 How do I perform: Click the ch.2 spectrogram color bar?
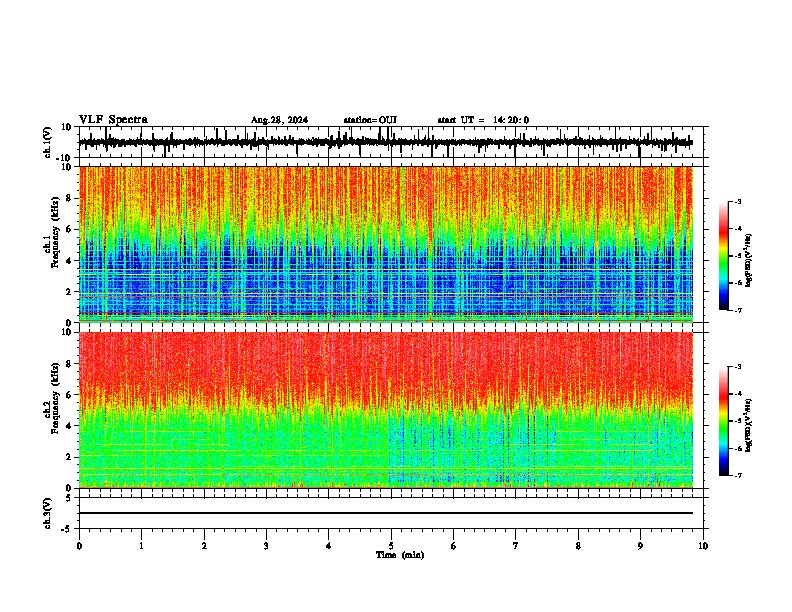(x=723, y=421)
